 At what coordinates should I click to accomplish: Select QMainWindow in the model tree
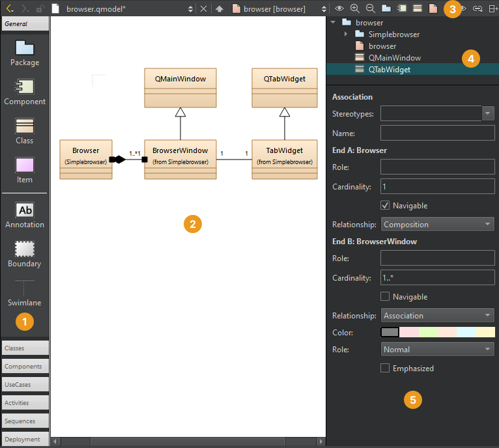tap(394, 57)
